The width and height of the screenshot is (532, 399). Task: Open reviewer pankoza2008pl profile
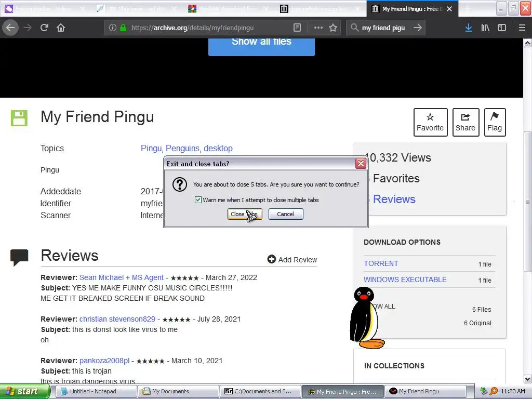pos(104,361)
